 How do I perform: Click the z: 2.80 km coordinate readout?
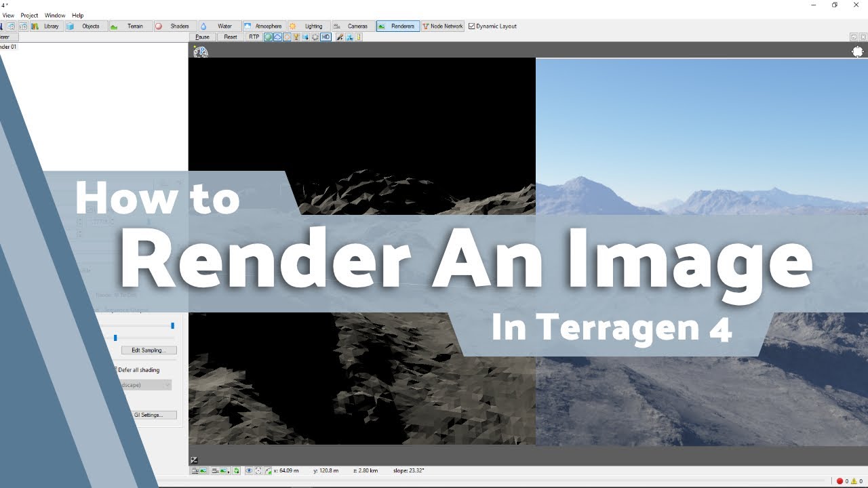click(365, 470)
